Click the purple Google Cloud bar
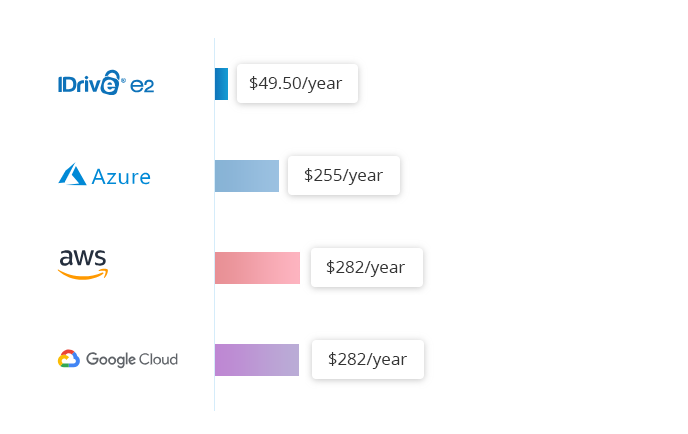This screenshot has height=434, width=688. [x=257, y=360]
